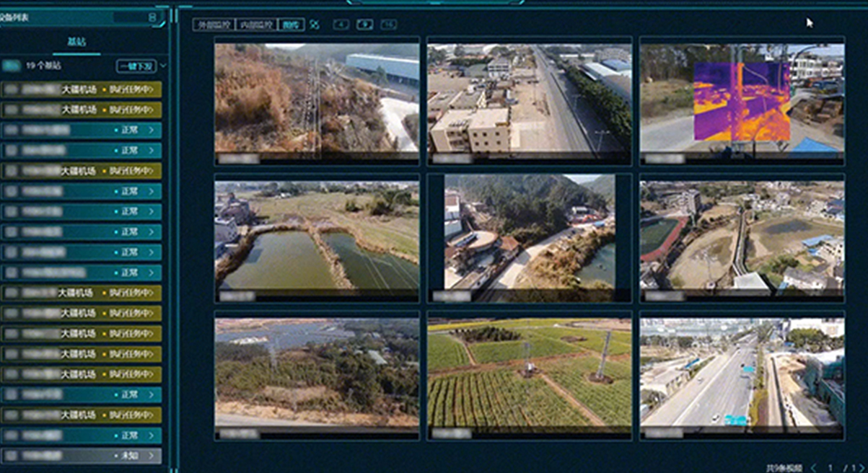868x473 pixels.
Task: Select the station with 未知 status
Action: pos(81,456)
